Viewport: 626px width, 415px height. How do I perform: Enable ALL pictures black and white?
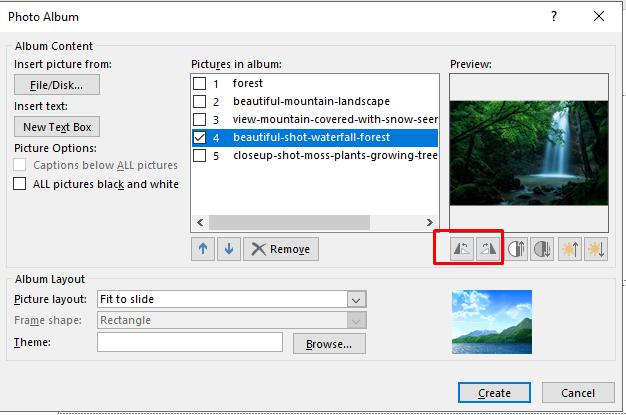coord(20,184)
